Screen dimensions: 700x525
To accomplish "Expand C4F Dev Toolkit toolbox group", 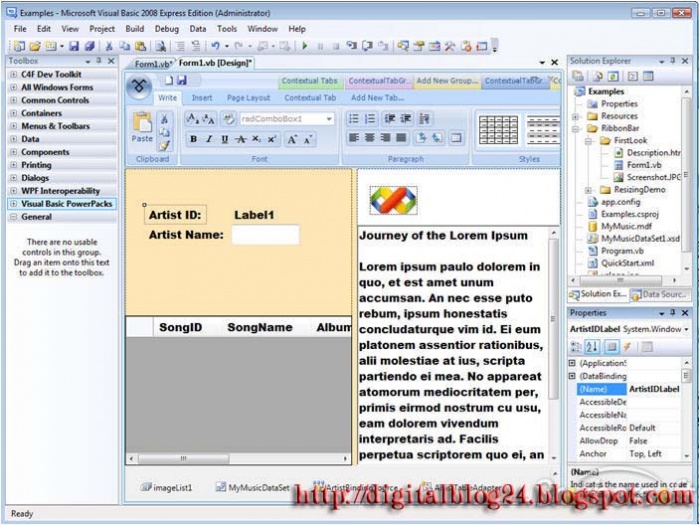I will (x=13, y=75).
